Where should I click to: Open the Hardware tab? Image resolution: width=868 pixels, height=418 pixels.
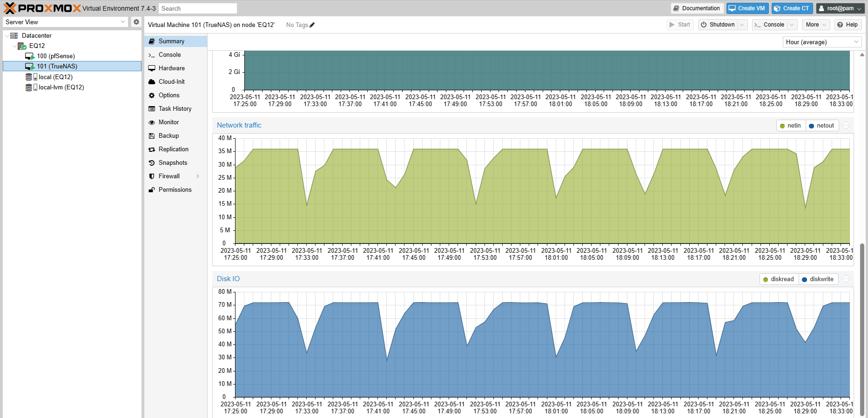click(175, 68)
